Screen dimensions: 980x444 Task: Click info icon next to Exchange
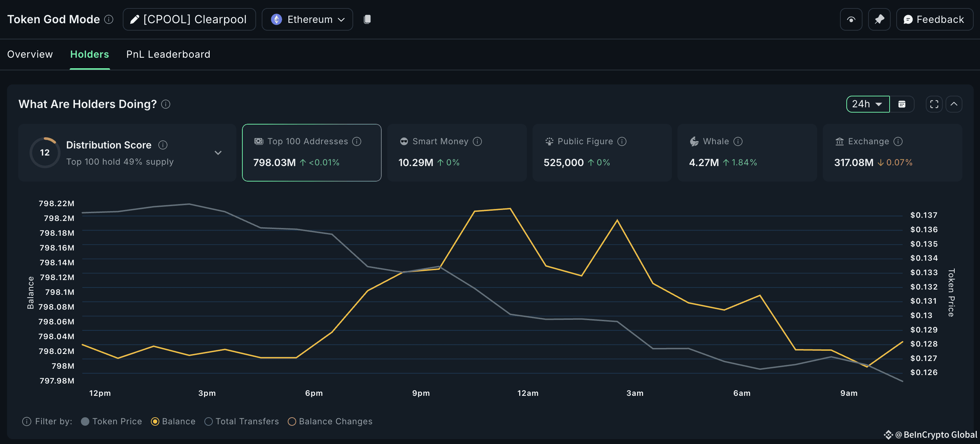[x=898, y=141]
